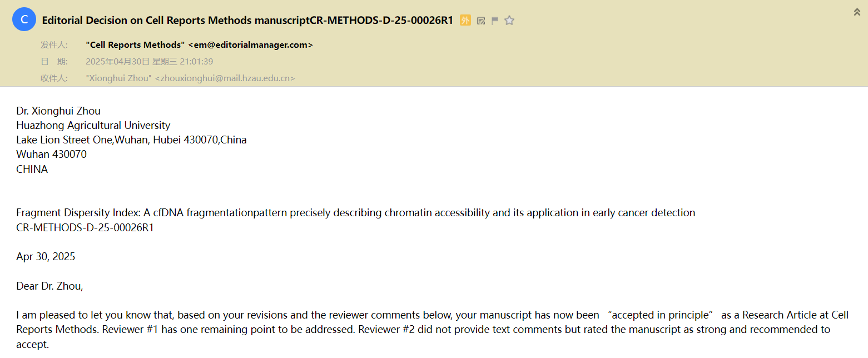Open the add-note icon beside subject
868x358 pixels.
pos(481,21)
